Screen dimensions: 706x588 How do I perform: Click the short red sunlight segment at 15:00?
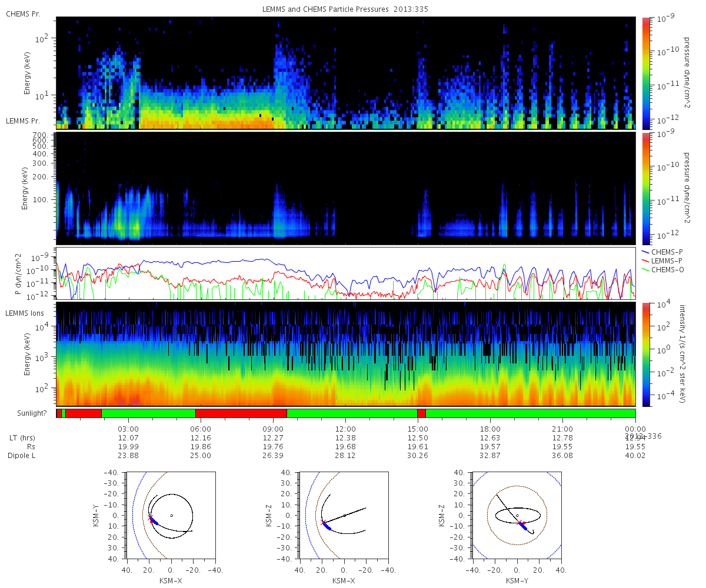(x=421, y=413)
